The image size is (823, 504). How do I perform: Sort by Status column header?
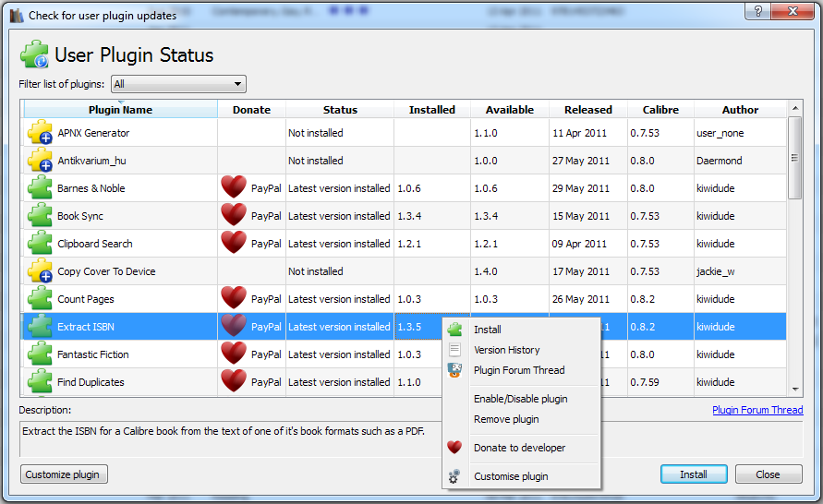coord(340,110)
